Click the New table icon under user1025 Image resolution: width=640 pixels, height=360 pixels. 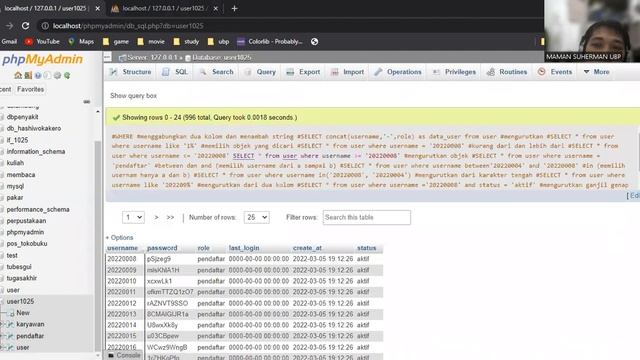pyautogui.click(x=11, y=313)
